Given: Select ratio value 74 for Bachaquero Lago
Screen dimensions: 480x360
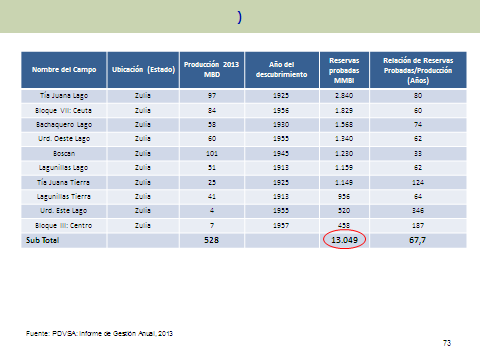Looking at the screenshot, I should (418, 125).
